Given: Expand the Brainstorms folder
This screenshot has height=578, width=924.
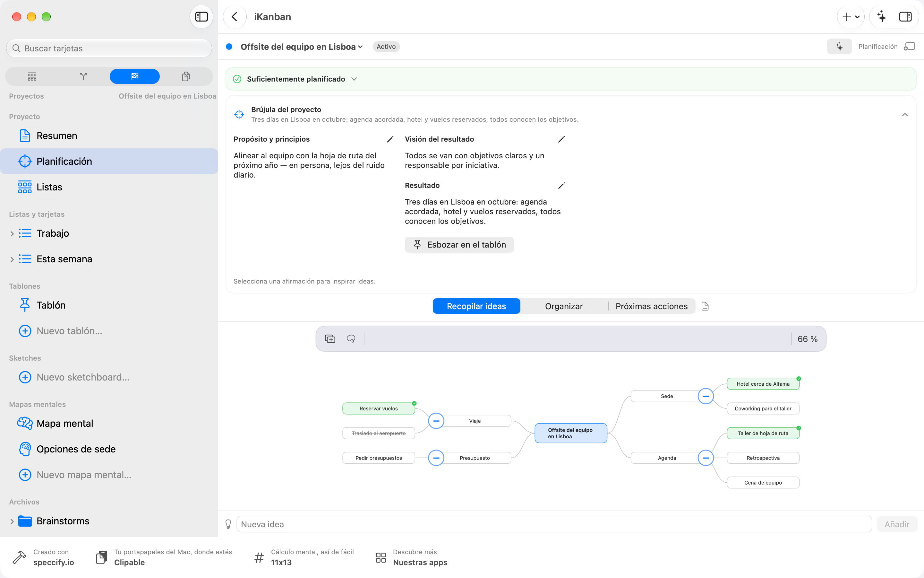Looking at the screenshot, I should click(x=12, y=521).
